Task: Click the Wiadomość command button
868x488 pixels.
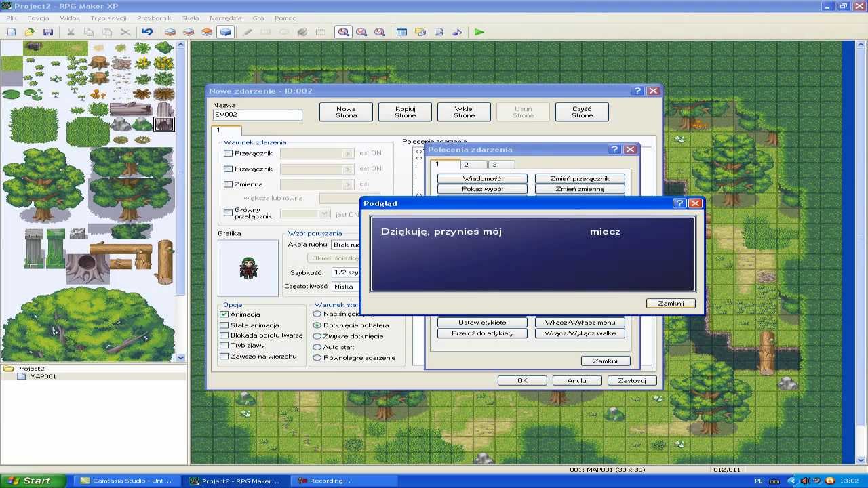Action: pos(482,178)
